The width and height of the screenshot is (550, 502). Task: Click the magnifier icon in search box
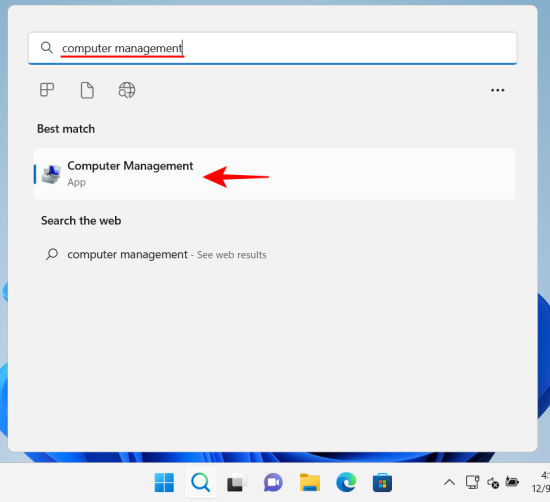pyautogui.click(x=46, y=47)
